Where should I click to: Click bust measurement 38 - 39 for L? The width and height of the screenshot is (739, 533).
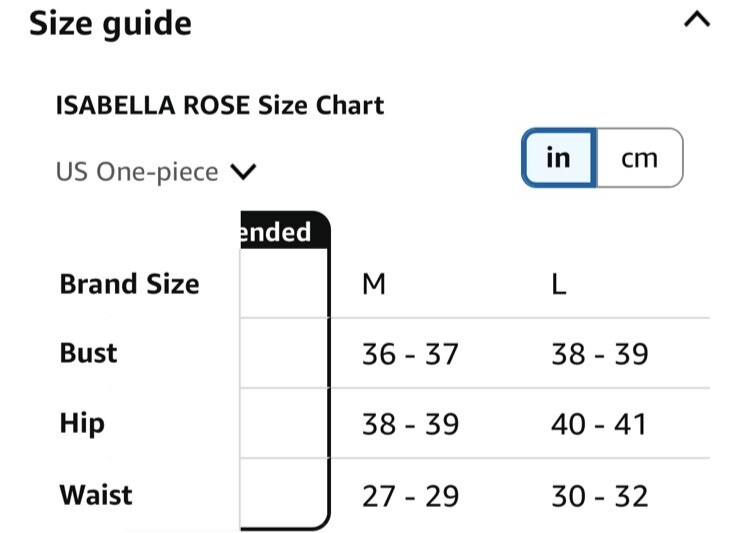pyautogui.click(x=600, y=354)
